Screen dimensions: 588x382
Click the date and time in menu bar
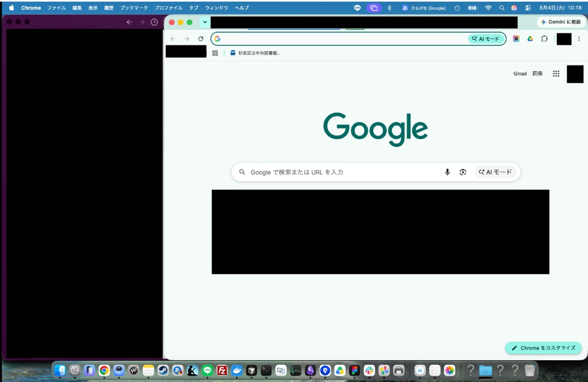tap(560, 7)
